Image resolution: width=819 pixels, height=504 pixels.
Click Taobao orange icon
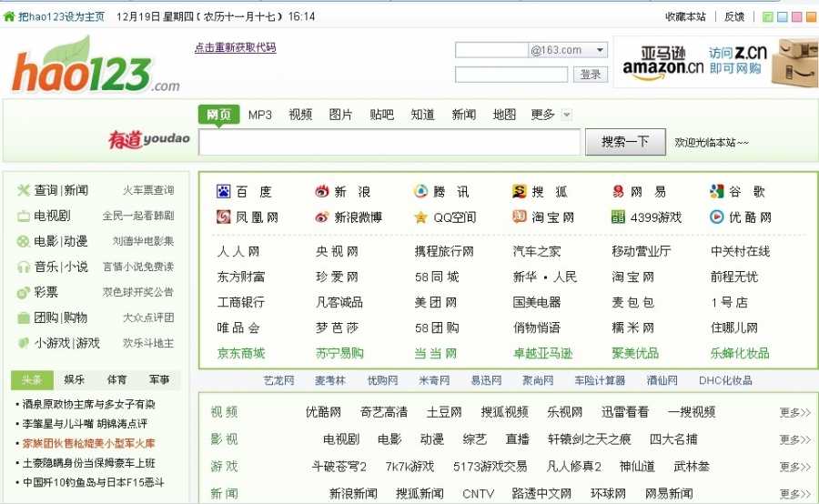520,217
